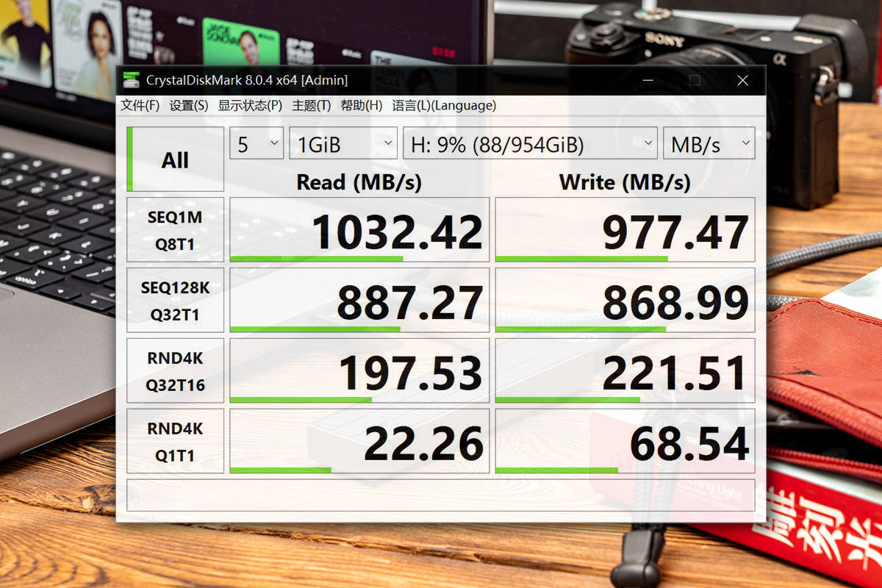Click the 1032.42 sequential read result
Image resolution: width=882 pixels, height=588 pixels.
click(x=359, y=230)
